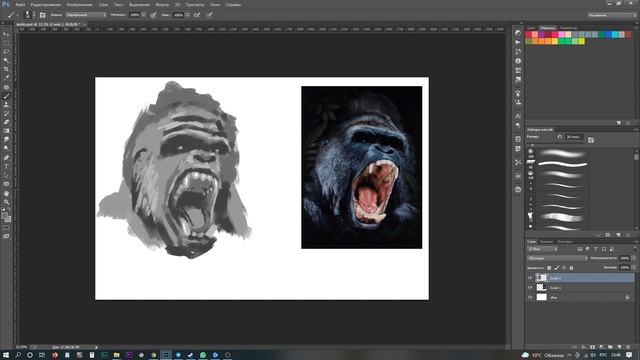The width and height of the screenshot is (640, 360).
Task: Open the layer filter type dropdown
Action: (542, 249)
